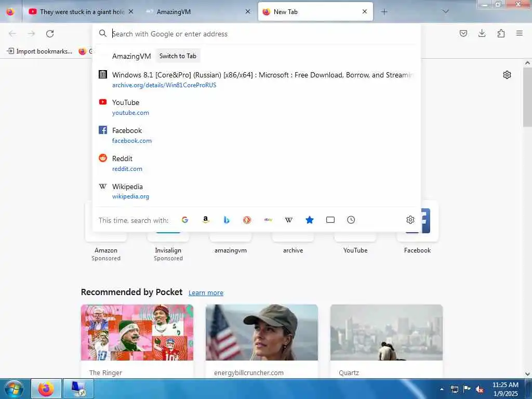Viewport: 532px width, 399px height.
Task: Select the Wikipedia wikipedia.org suggestion
Action: tap(257, 191)
